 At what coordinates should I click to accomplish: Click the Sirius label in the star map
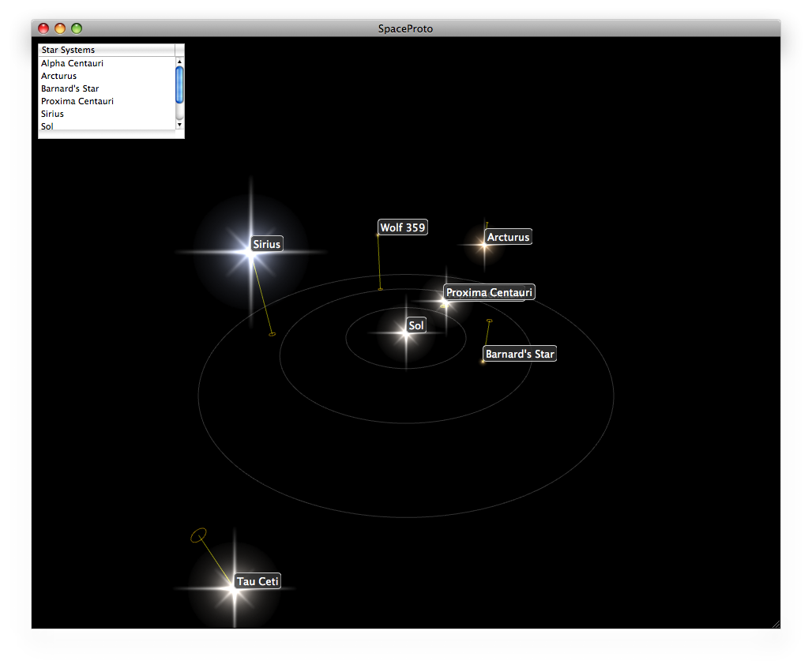pyautogui.click(x=267, y=244)
